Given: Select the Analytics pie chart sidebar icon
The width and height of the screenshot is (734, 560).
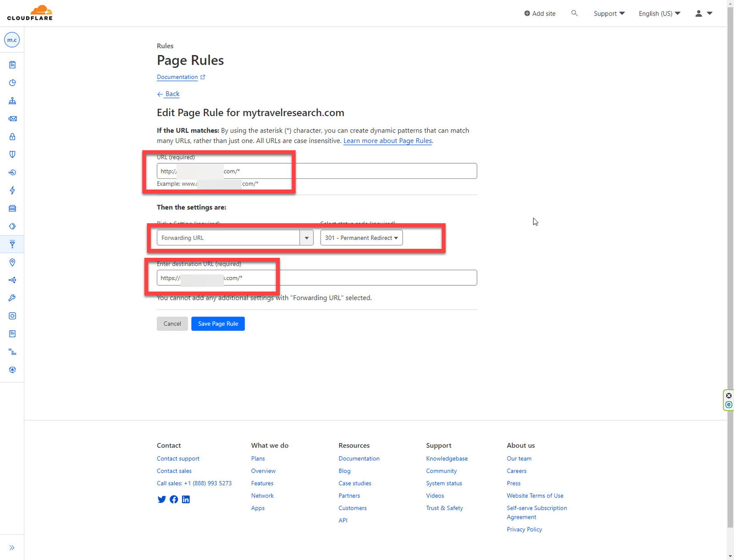Looking at the screenshot, I should (12, 83).
